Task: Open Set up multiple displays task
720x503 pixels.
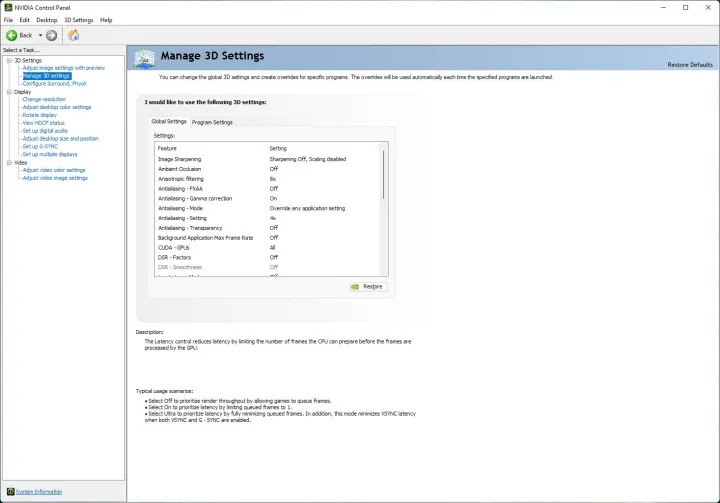Action: tap(50, 154)
